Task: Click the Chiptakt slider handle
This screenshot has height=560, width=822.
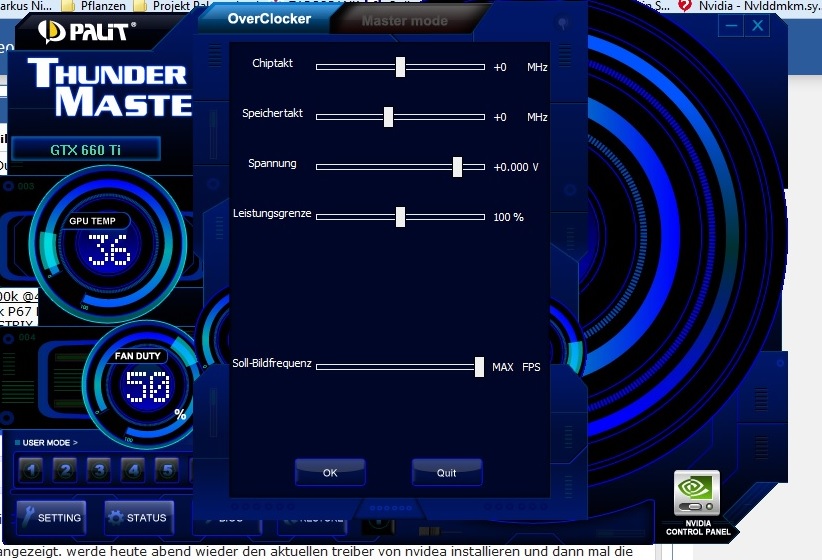Action: pyautogui.click(x=401, y=67)
